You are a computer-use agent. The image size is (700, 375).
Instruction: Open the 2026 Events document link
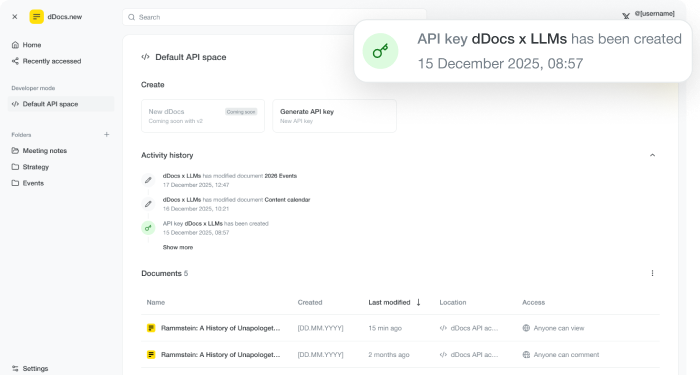click(280, 176)
